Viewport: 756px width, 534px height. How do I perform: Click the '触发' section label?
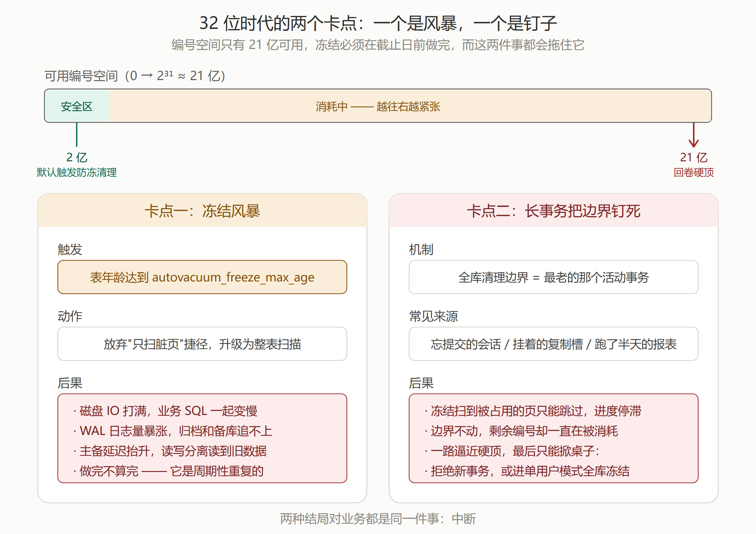[70, 249]
